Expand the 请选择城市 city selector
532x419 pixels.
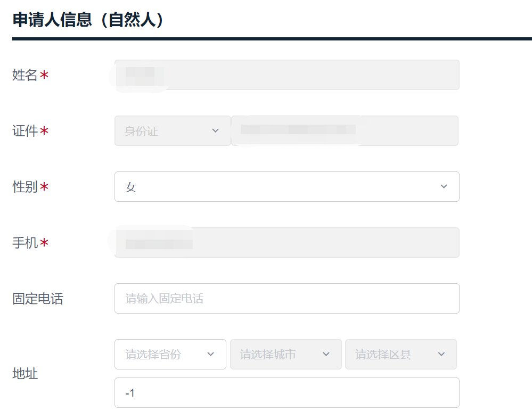[x=285, y=354]
